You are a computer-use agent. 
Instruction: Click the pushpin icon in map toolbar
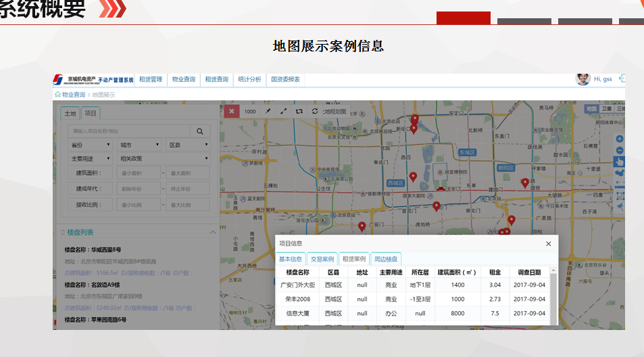pos(267,111)
